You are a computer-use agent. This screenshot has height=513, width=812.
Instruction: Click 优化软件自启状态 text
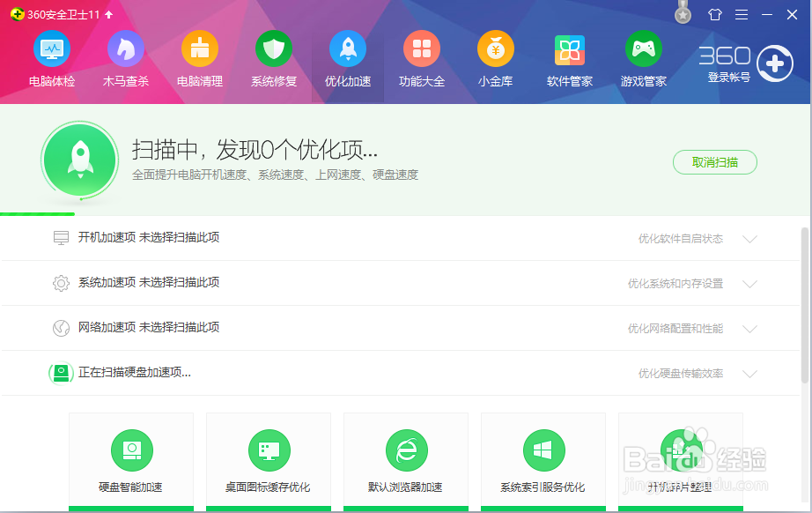pos(681,238)
